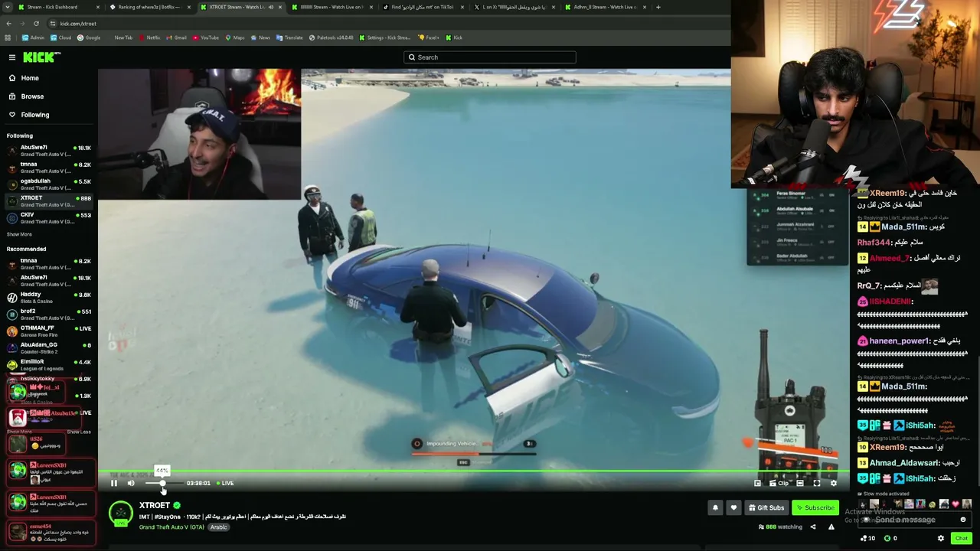Click the Arabic language tag
The height and width of the screenshot is (551, 980).
(x=219, y=527)
